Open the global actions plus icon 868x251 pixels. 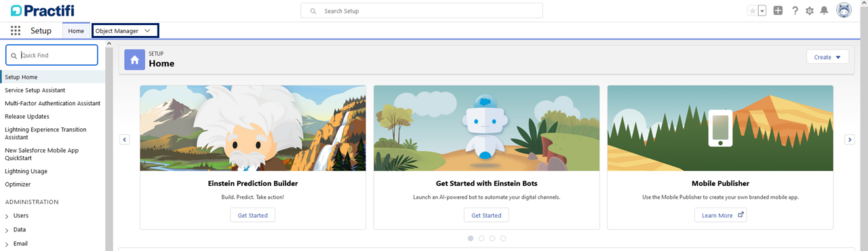[778, 11]
